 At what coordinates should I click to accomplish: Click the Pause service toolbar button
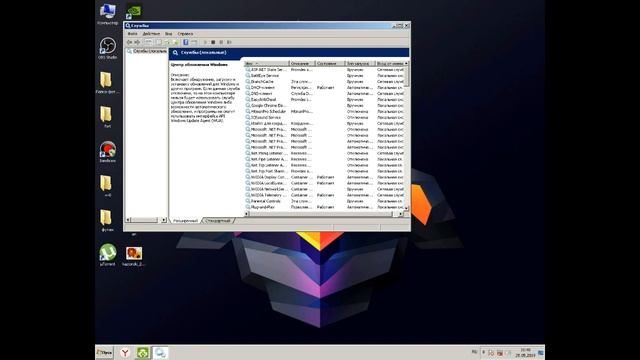pyautogui.click(x=221, y=42)
